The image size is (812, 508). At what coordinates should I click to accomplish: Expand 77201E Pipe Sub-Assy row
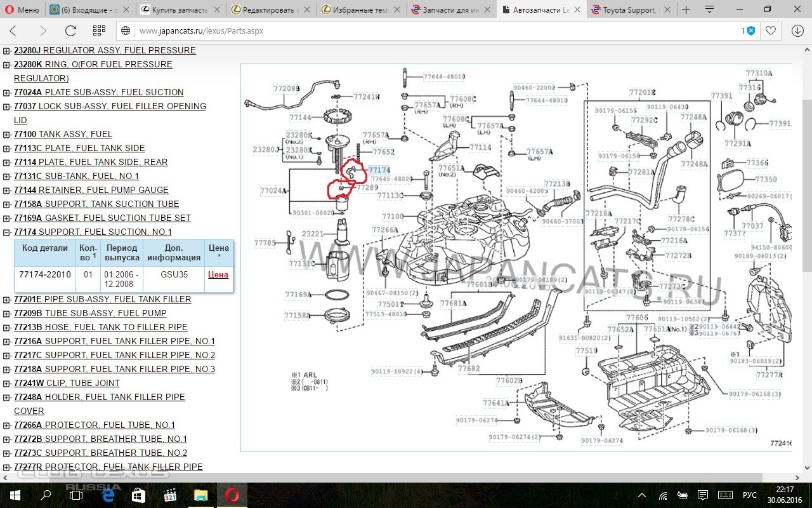6,300
